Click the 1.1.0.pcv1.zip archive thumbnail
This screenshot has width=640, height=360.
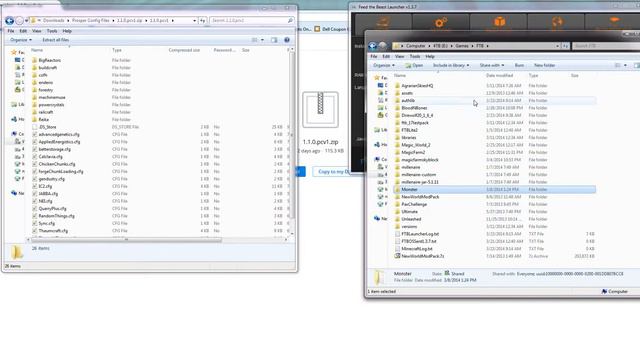[320, 109]
